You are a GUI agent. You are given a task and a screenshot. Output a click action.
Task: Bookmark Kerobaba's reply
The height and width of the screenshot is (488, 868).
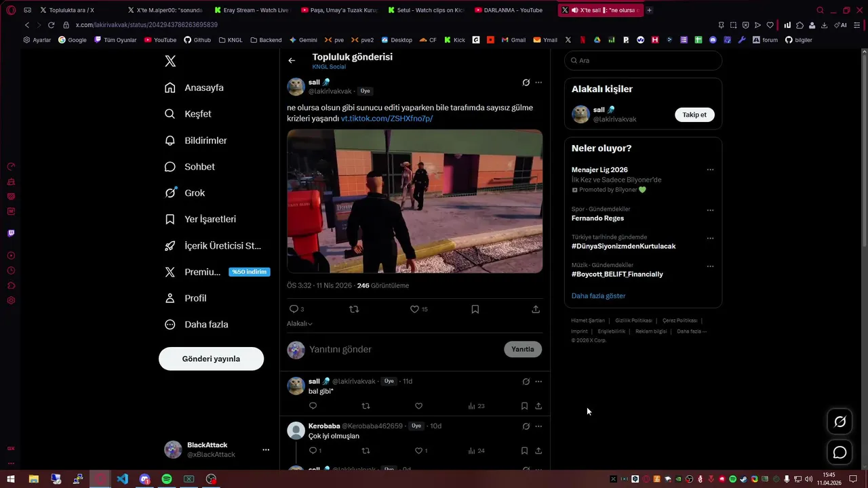(x=524, y=451)
